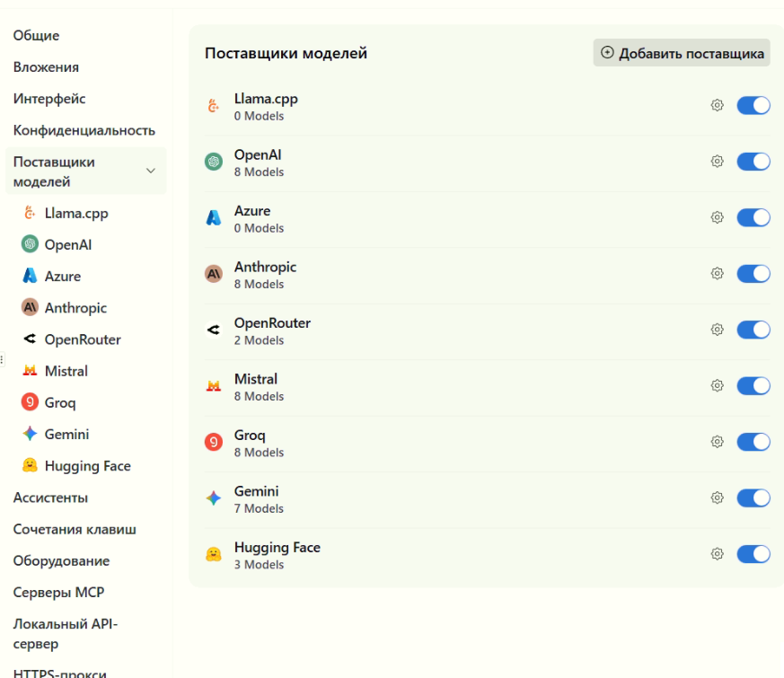The height and width of the screenshot is (678, 784).
Task: Open Сочетания клавиш settings
Action: point(75,529)
